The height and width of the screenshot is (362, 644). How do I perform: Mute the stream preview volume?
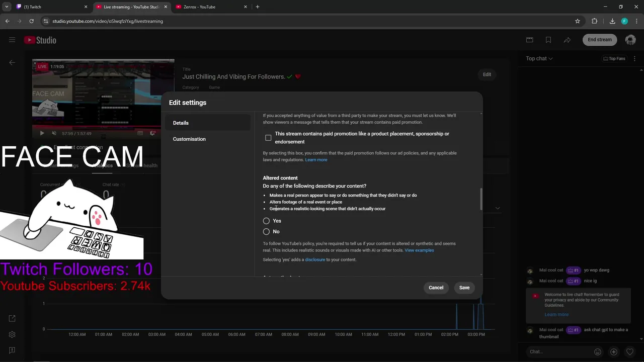[53, 133]
